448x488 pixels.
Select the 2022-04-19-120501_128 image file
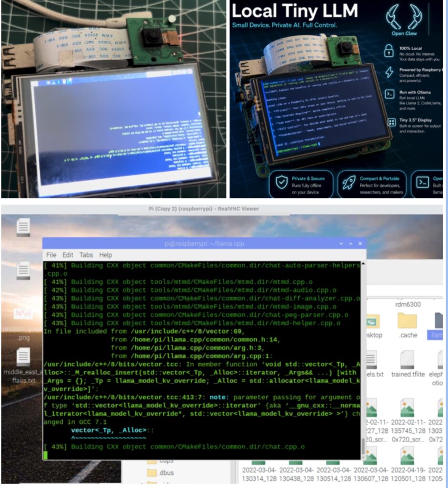point(408,456)
